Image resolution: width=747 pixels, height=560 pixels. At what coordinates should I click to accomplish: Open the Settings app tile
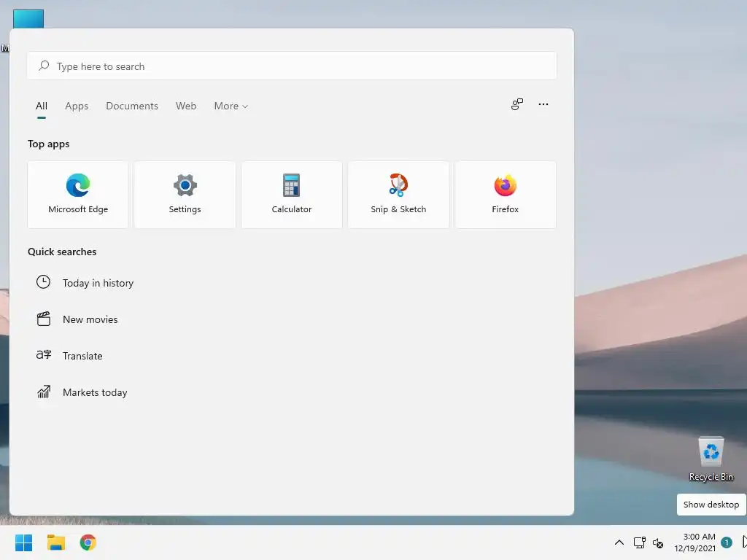[185, 194]
